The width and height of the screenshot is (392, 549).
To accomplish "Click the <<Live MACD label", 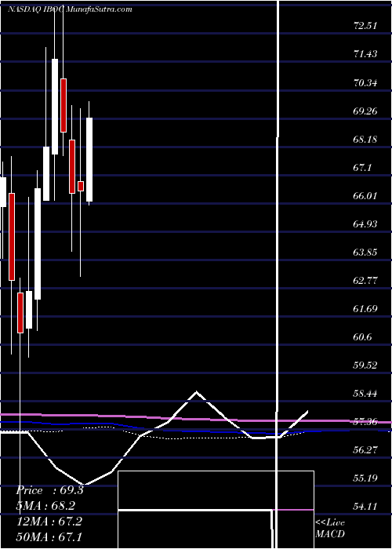I will [x=330, y=529].
